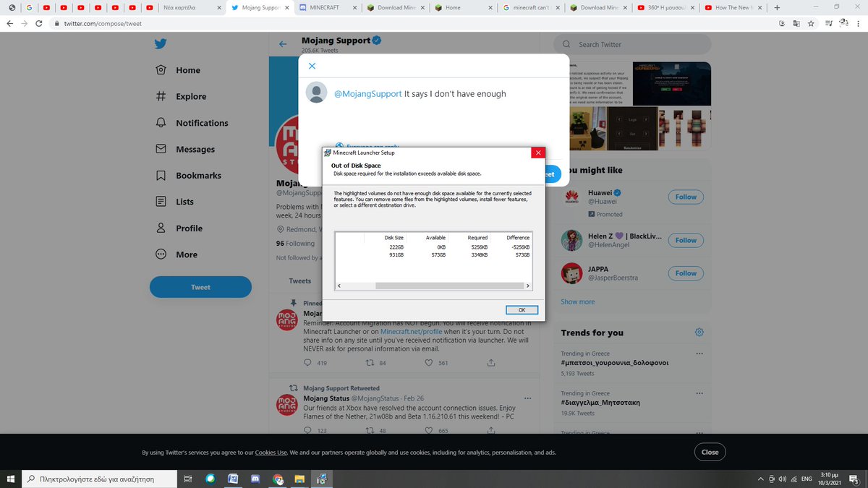The height and width of the screenshot is (488, 868).
Task: Open options for #διαγγελμα_Μητσοτακη trend
Action: [699, 393]
